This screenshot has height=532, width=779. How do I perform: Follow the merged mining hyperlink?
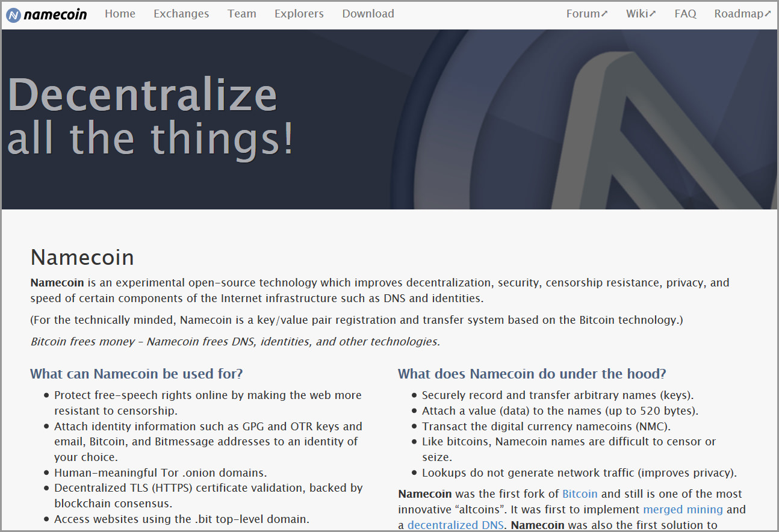pos(683,510)
